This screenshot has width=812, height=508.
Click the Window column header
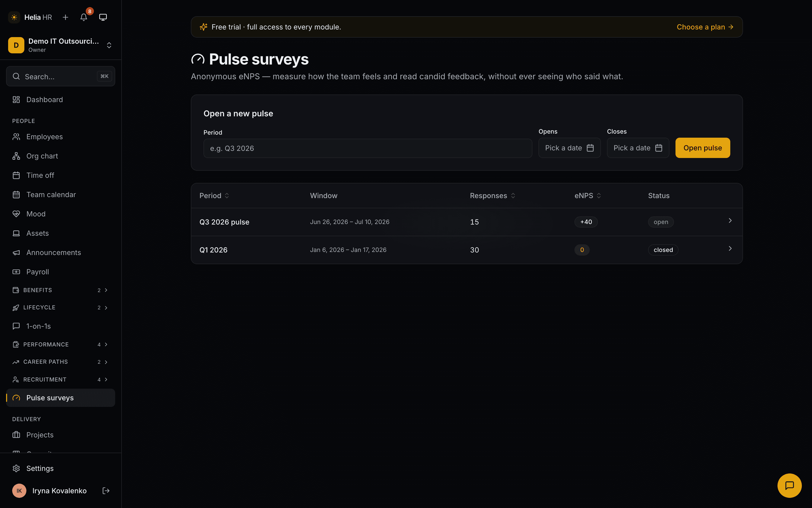click(324, 196)
